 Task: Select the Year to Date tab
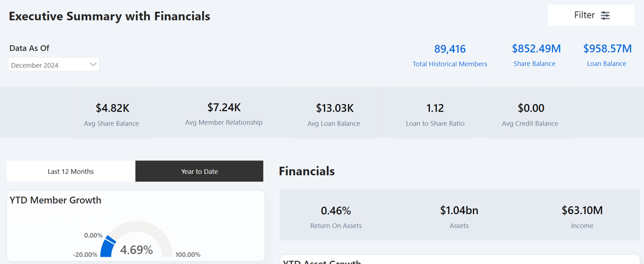[x=199, y=172]
